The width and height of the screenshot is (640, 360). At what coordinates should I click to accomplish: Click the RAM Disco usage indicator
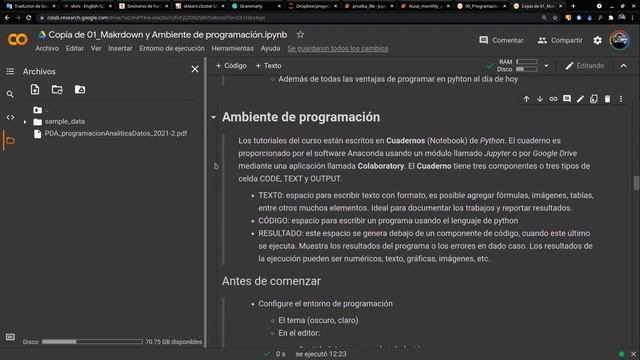click(x=517, y=65)
